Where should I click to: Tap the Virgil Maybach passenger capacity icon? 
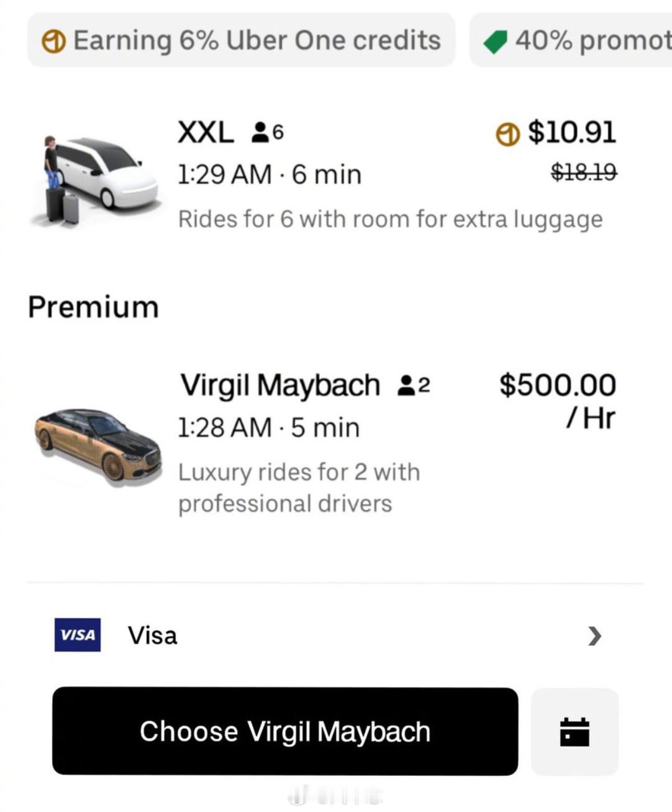pyautogui.click(x=414, y=385)
